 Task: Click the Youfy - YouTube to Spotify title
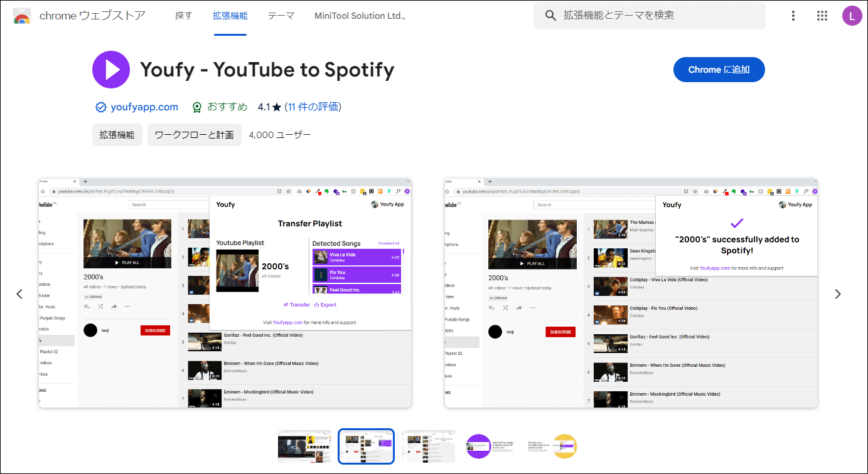[267, 70]
